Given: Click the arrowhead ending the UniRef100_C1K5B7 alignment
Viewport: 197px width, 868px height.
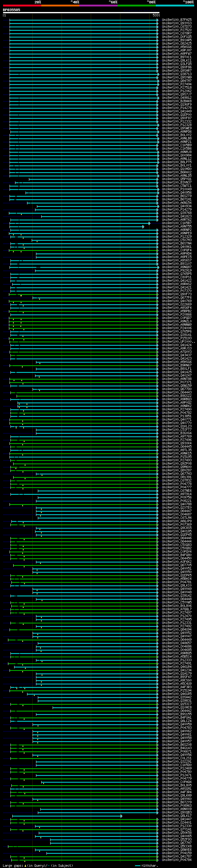Looking at the screenshot, I should click(x=150, y=224).
